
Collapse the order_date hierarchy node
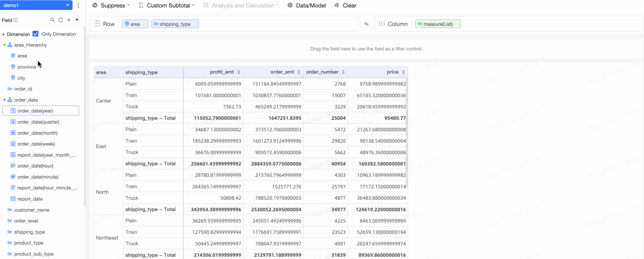coord(5,100)
